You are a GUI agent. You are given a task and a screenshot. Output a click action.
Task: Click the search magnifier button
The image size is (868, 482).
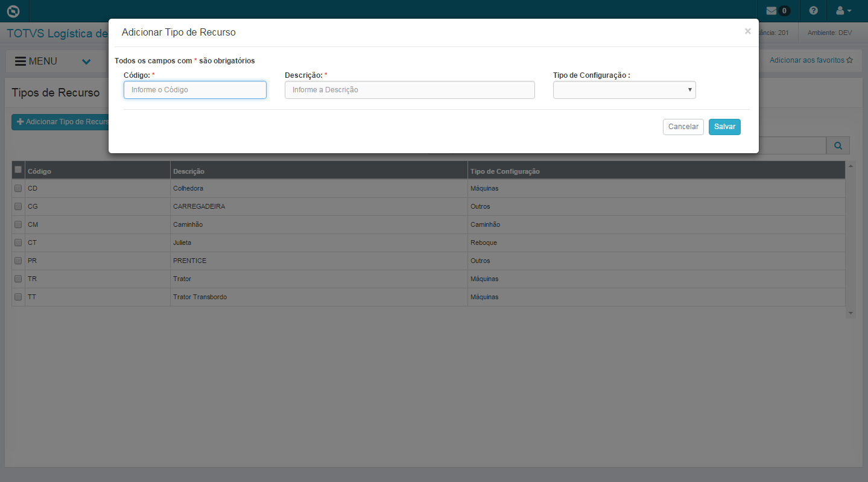[x=838, y=145]
